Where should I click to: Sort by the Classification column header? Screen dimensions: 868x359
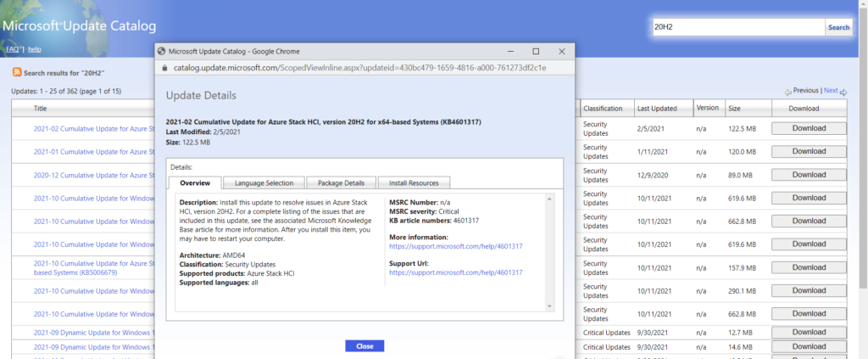[603, 109]
